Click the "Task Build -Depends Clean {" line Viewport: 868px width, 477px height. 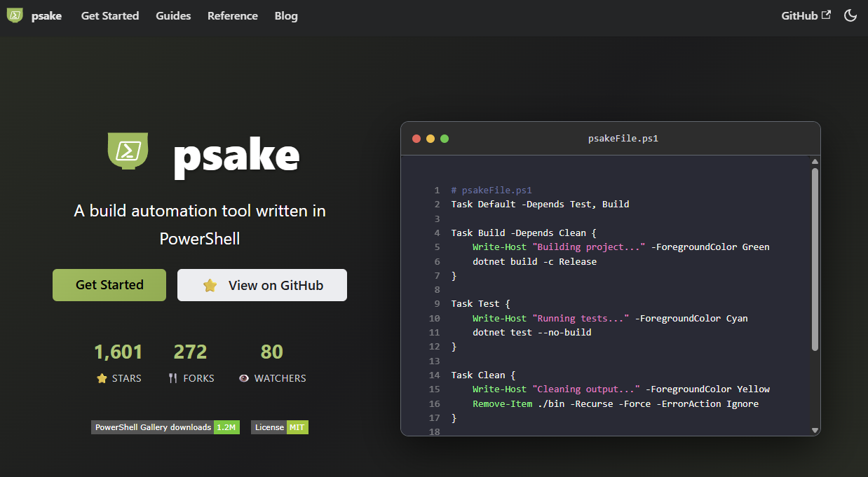click(524, 233)
